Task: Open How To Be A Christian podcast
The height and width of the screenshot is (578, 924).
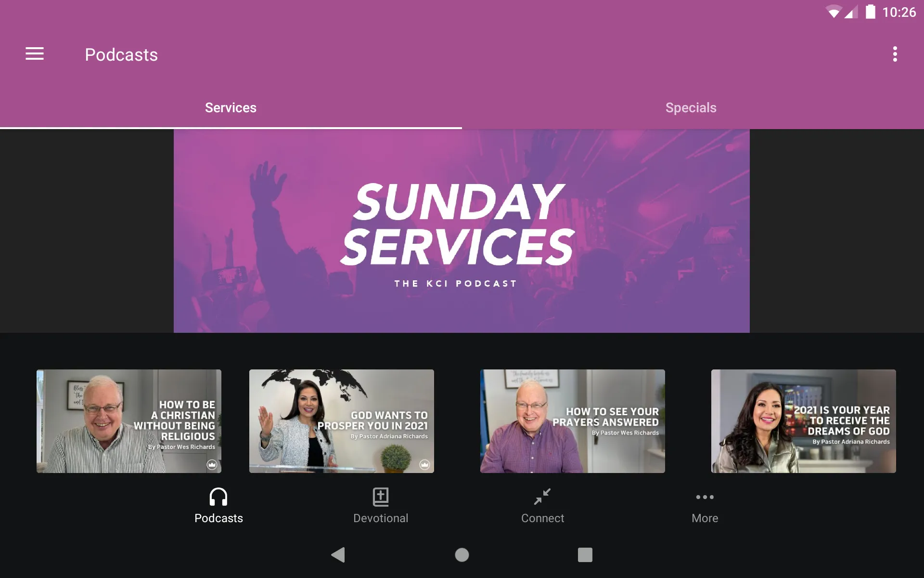Action: [x=129, y=421]
